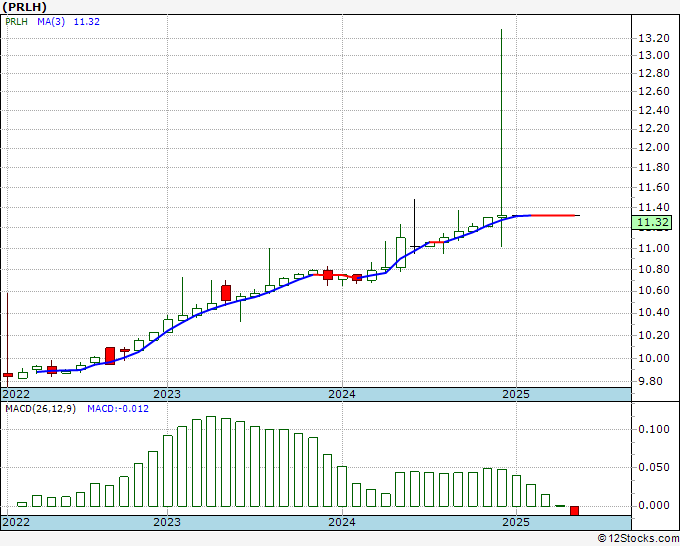This screenshot has height=546, width=680.
Task: Click the 11.00 price axis label
Action: click(654, 248)
